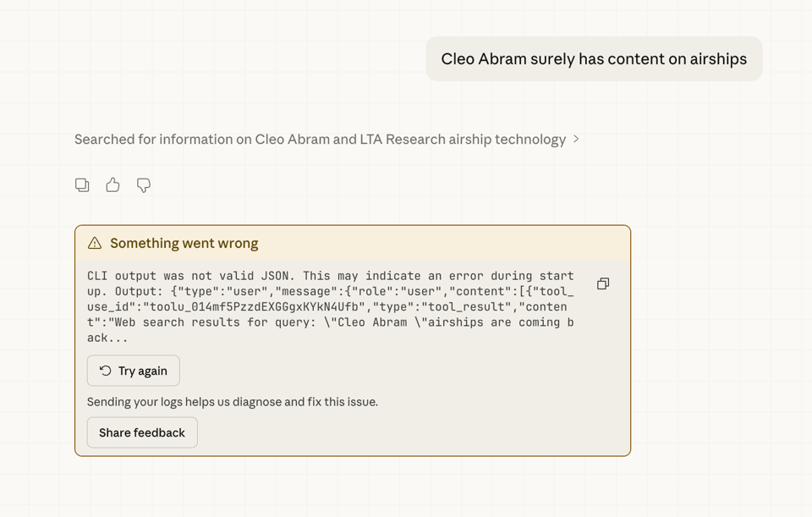
Task: Click the "Something went wrong" heading
Action: [x=184, y=244]
